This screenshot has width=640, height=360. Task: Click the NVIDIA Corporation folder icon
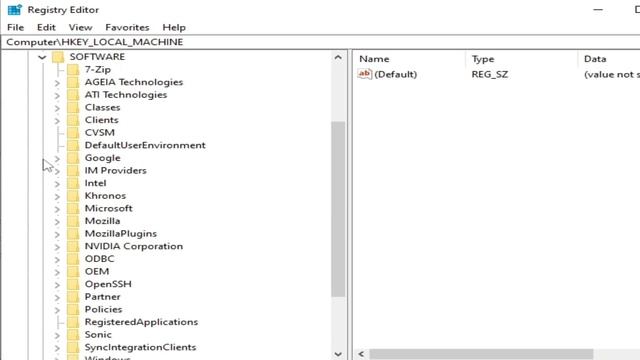point(73,247)
